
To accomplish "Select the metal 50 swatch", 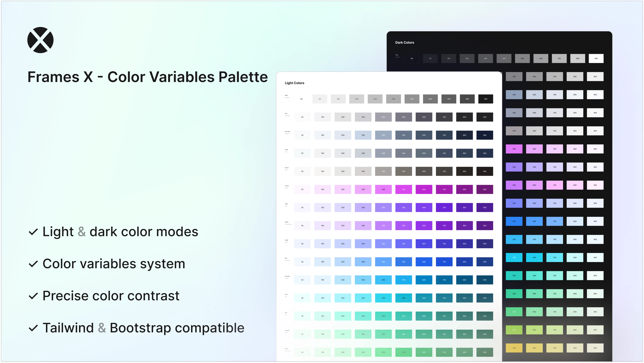I will pos(302,153).
